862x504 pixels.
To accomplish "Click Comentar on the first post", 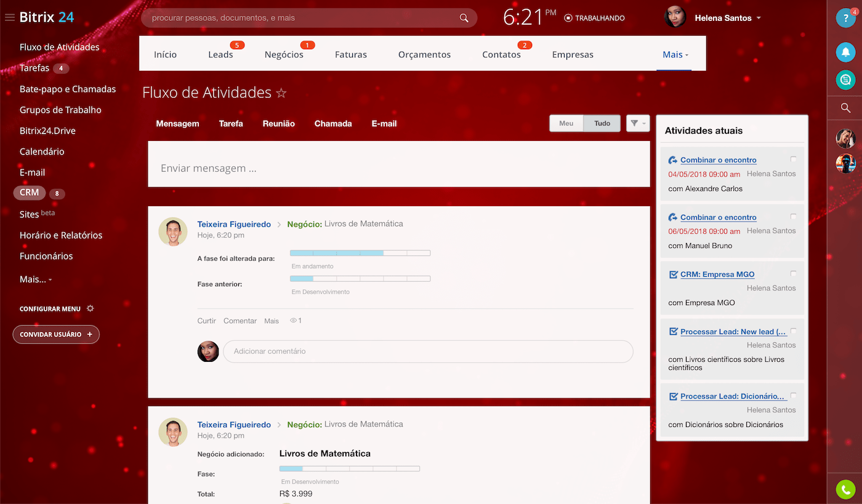I will 240,321.
